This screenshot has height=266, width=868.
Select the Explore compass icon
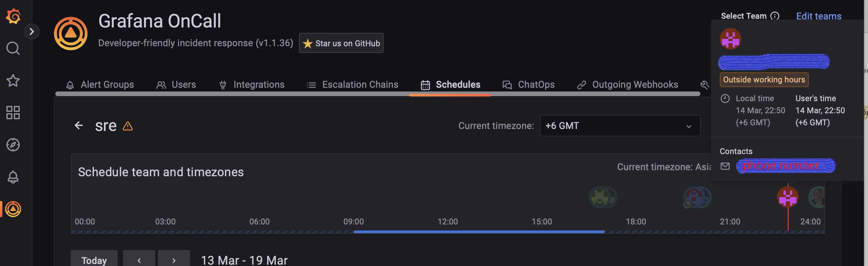click(13, 145)
